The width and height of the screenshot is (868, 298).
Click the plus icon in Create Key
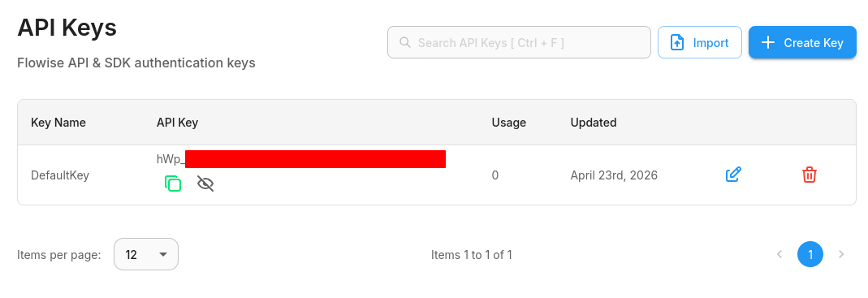click(x=768, y=43)
